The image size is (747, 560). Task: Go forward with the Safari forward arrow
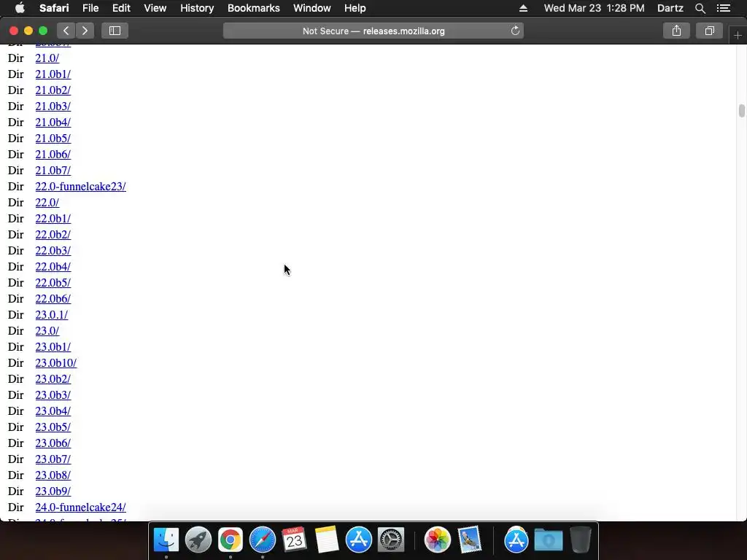(x=85, y=31)
